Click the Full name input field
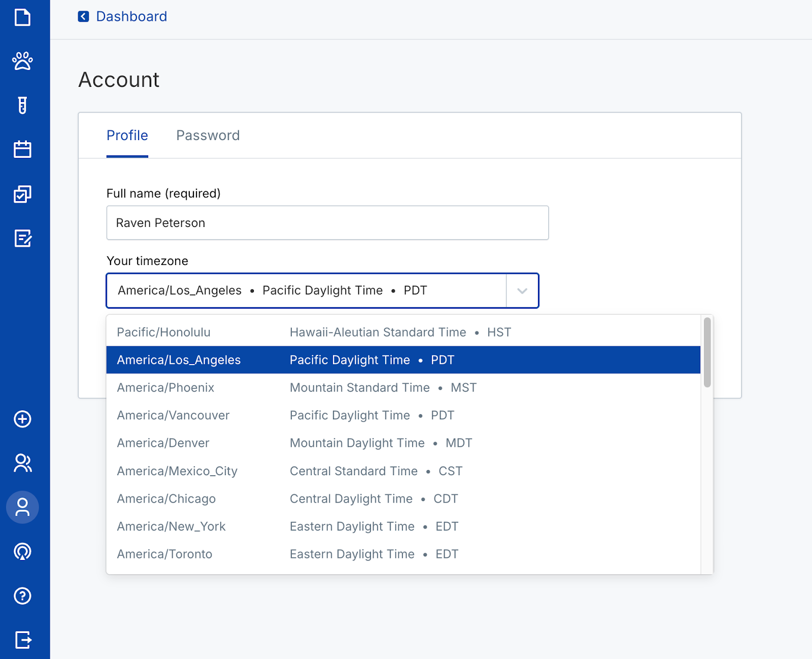The image size is (812, 659). [327, 223]
